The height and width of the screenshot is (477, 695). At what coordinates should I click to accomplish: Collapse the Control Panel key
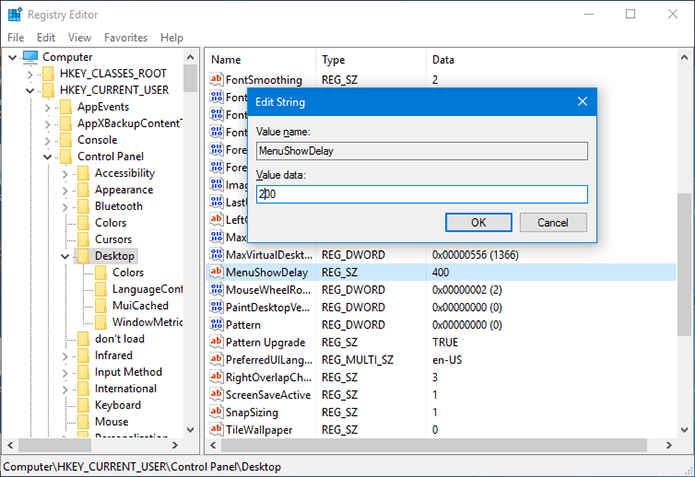tap(47, 157)
